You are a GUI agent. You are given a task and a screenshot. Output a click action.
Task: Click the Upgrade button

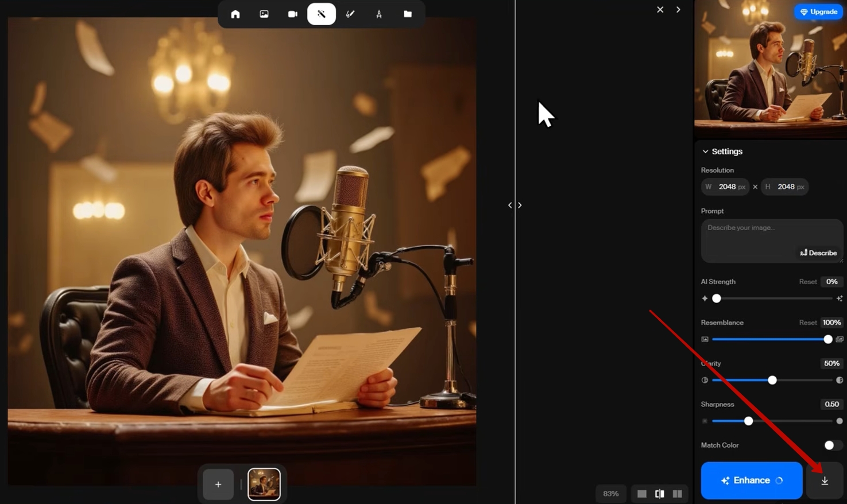click(818, 12)
